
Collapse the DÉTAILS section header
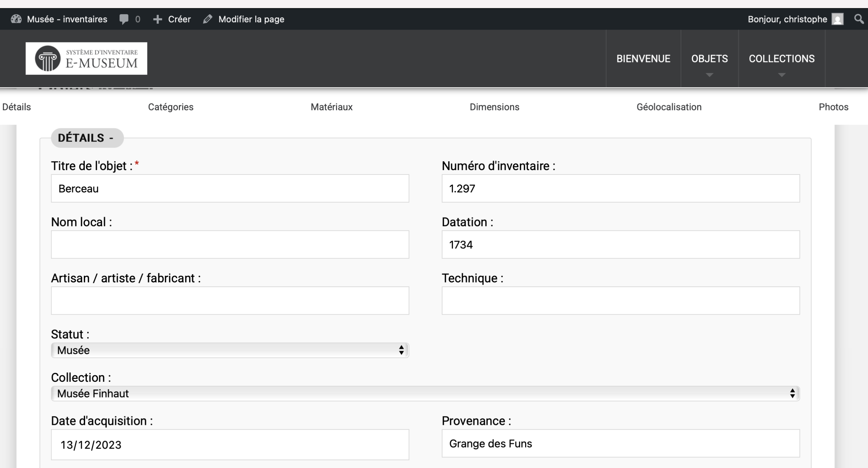point(87,138)
